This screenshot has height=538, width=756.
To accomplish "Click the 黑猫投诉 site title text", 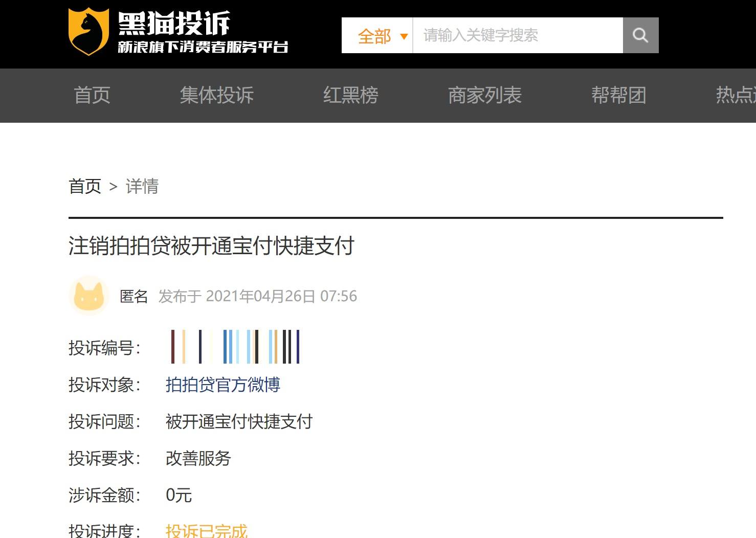I will pyautogui.click(x=174, y=23).
